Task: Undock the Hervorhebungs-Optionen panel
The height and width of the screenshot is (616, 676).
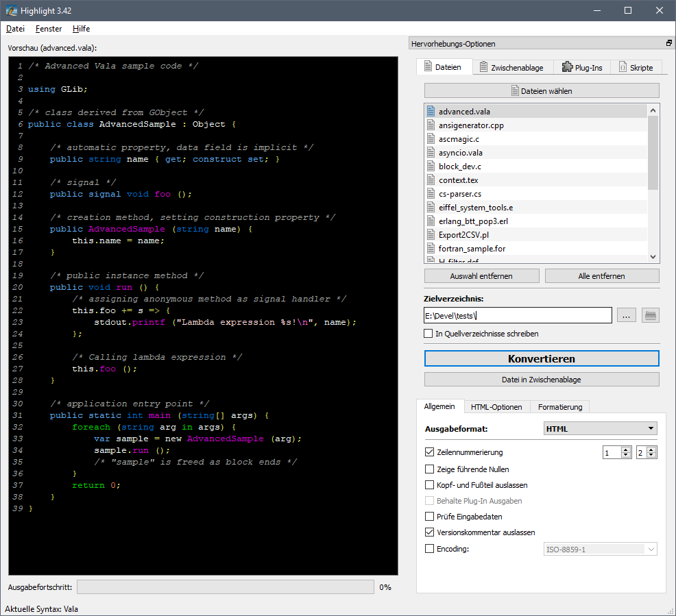Action: point(668,43)
